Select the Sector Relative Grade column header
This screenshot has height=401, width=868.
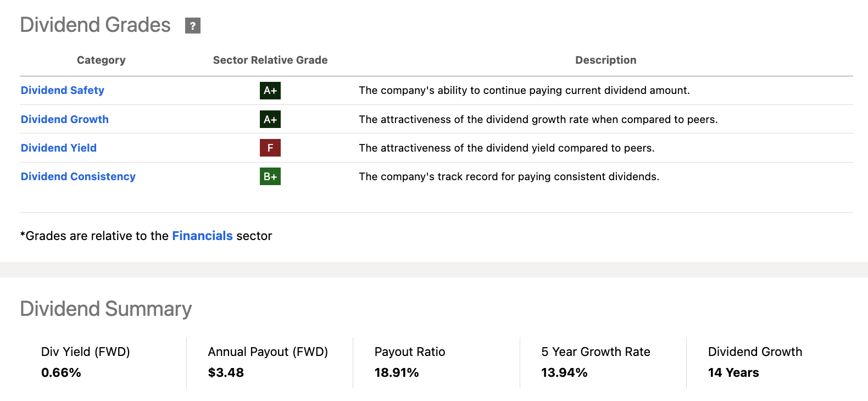pyautogui.click(x=270, y=60)
